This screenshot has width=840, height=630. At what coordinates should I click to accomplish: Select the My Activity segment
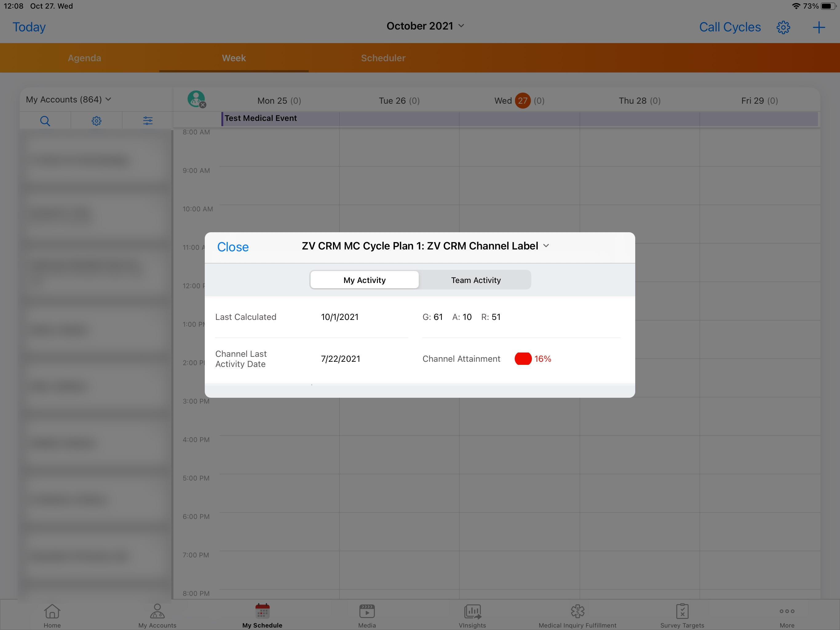coord(364,280)
